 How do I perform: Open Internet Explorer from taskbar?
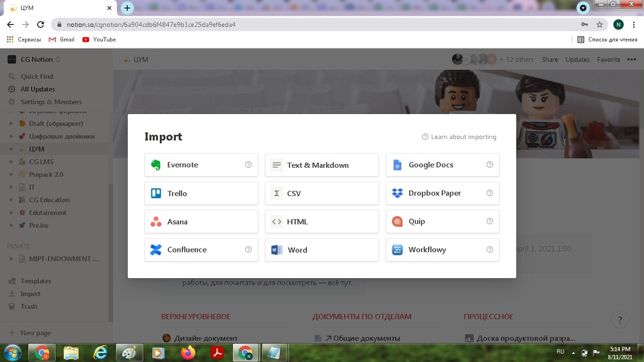(100, 353)
